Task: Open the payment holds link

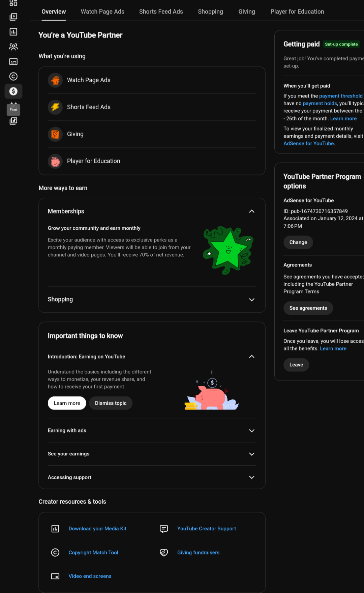Action: coord(320,103)
